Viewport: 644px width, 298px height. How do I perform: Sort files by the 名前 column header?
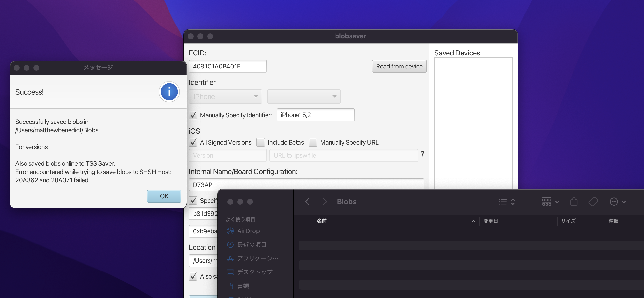(322, 221)
